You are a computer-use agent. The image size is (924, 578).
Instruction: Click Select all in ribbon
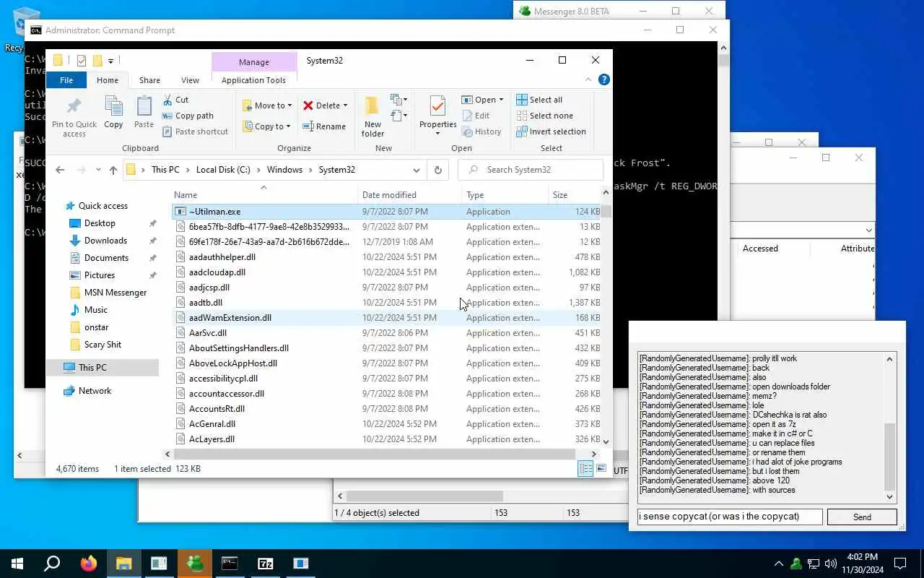point(539,100)
